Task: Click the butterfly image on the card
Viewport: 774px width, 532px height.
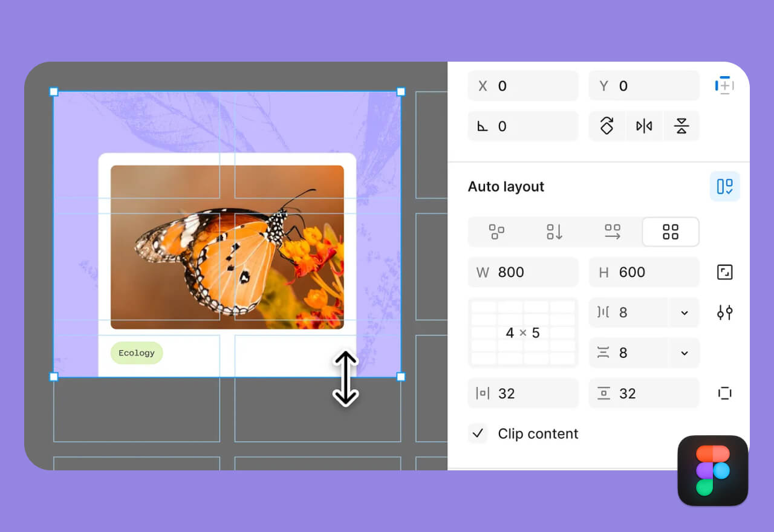Action: click(x=227, y=247)
